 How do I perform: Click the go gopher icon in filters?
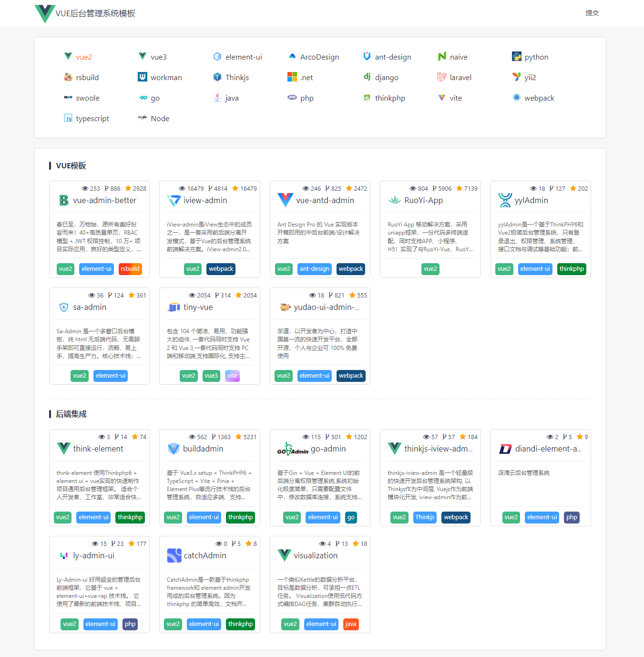click(143, 98)
